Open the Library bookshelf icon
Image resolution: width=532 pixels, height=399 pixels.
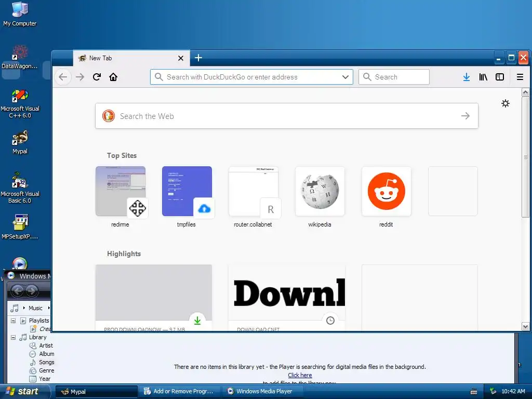pos(483,77)
